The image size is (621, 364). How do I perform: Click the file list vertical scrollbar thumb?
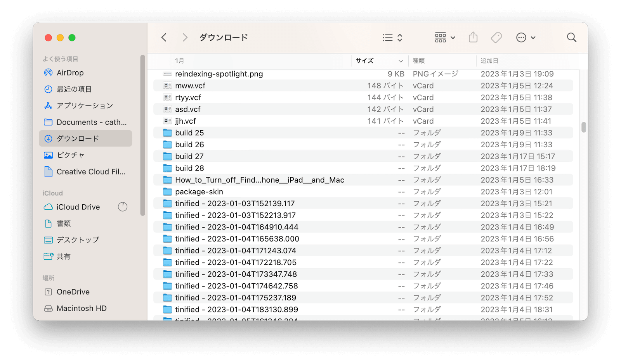coord(583,127)
